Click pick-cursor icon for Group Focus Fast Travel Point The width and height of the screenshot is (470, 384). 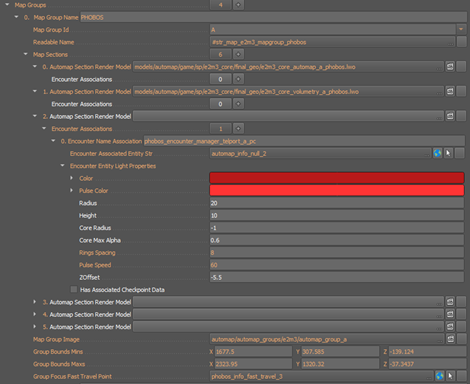click(450, 376)
